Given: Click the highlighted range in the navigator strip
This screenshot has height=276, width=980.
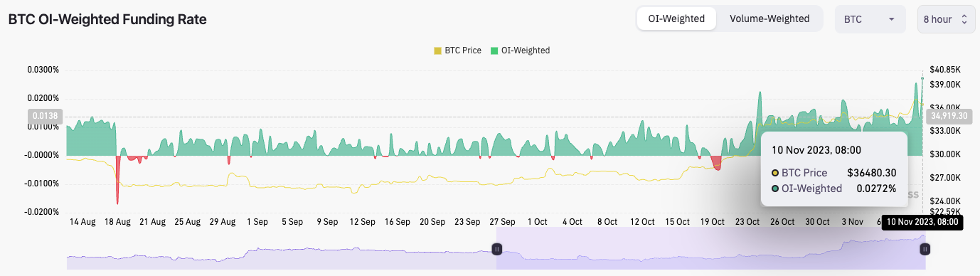Looking at the screenshot, I should pyautogui.click(x=710, y=249).
